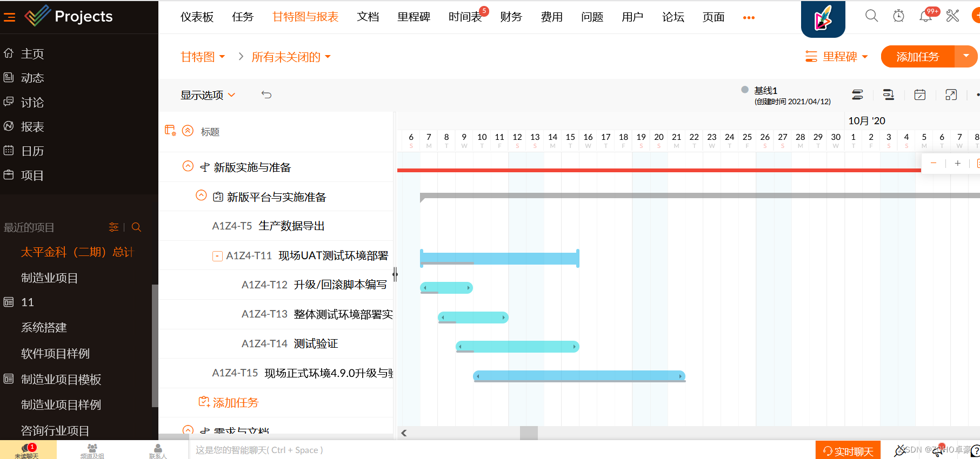
Task: Open the timer clock icon
Action: tap(898, 16)
